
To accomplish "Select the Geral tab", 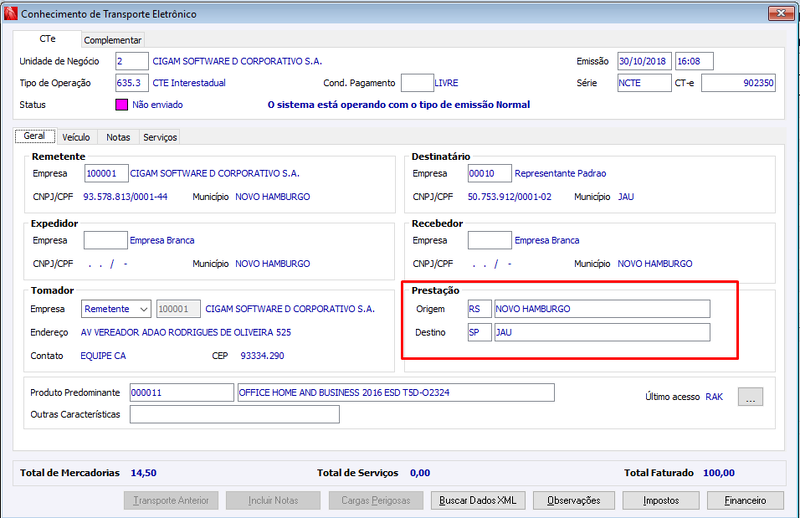I will pyautogui.click(x=35, y=136).
